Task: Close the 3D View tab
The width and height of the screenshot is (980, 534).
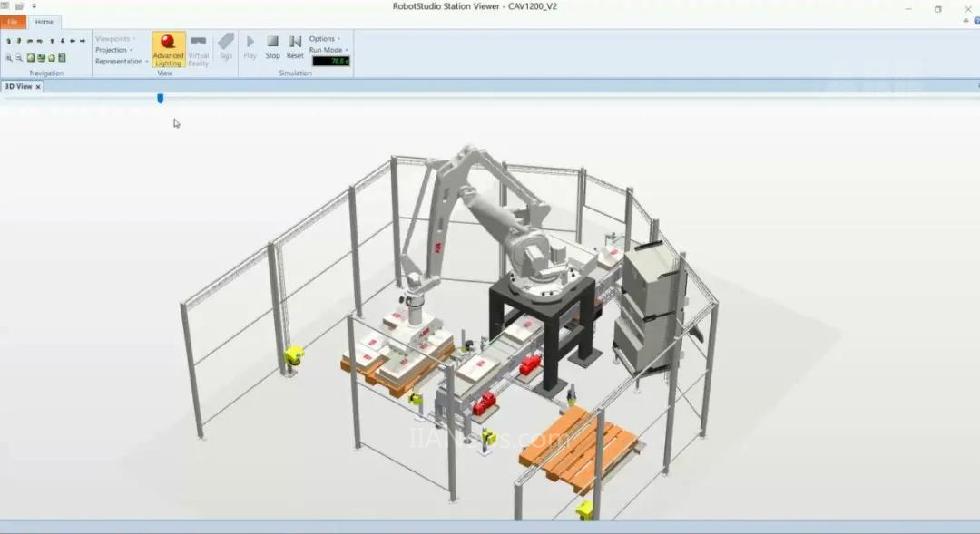Action: [38, 87]
